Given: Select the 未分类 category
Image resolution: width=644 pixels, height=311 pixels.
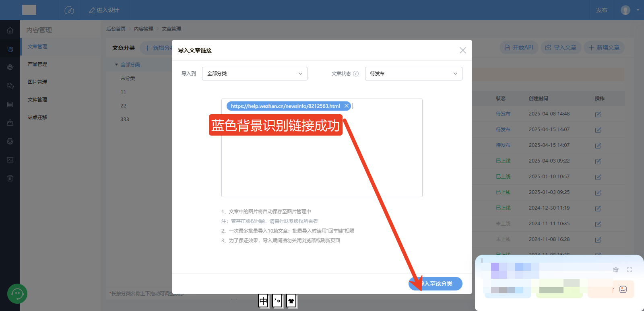Looking at the screenshot, I should click(128, 78).
